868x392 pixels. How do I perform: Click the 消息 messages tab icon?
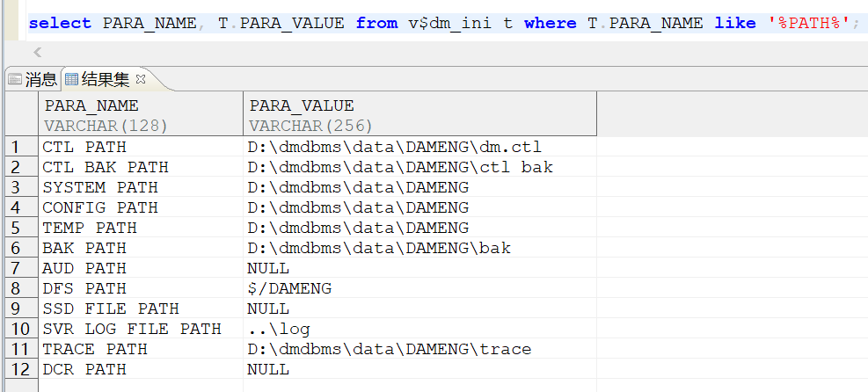[x=15, y=80]
